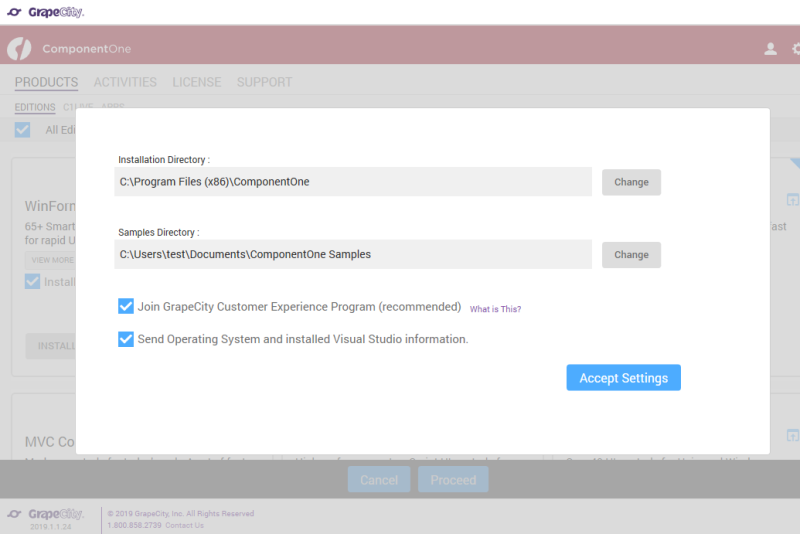Click the MVC card export icon

point(792,435)
